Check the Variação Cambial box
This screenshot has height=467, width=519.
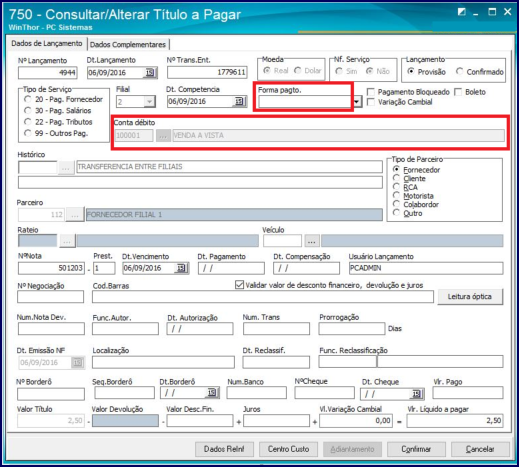pyautogui.click(x=371, y=102)
